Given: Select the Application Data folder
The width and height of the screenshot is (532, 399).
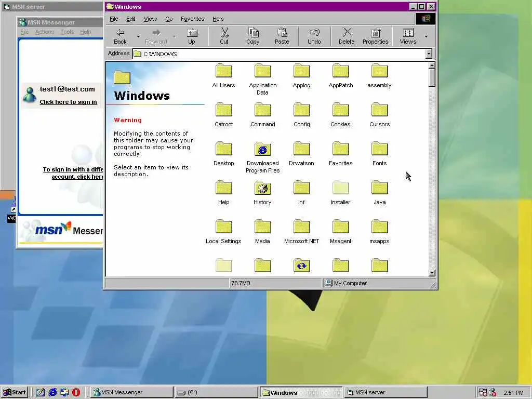Looking at the screenshot, I should [x=262, y=79].
